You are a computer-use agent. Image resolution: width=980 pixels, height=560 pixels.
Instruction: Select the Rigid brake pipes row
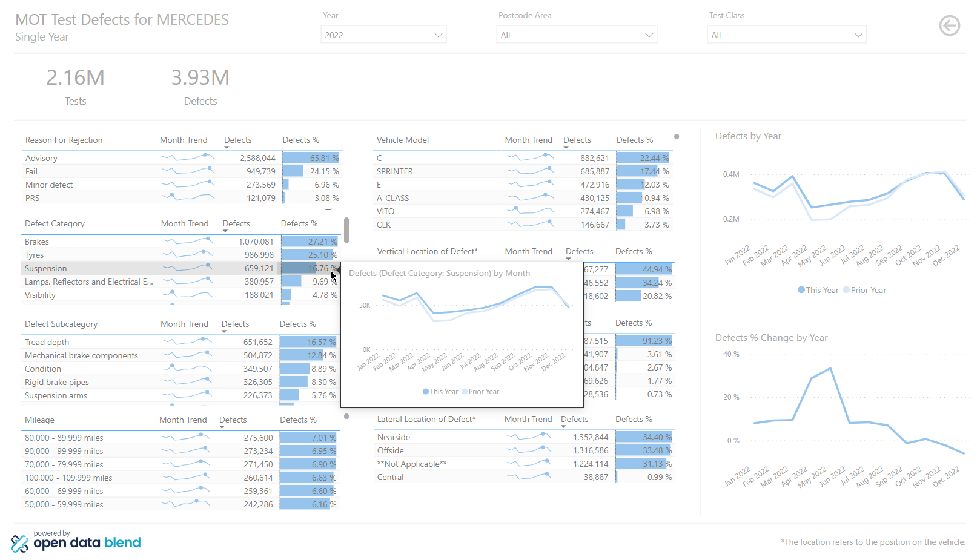[x=180, y=382]
